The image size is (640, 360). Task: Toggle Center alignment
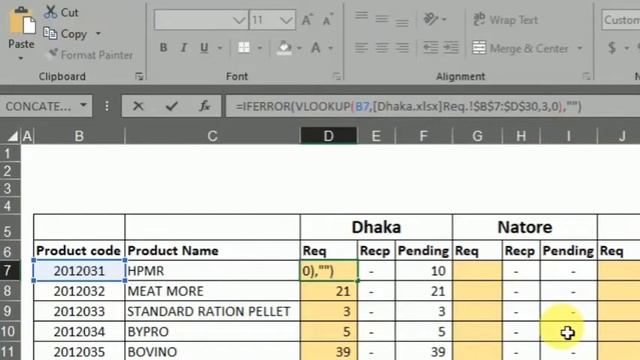[382, 48]
